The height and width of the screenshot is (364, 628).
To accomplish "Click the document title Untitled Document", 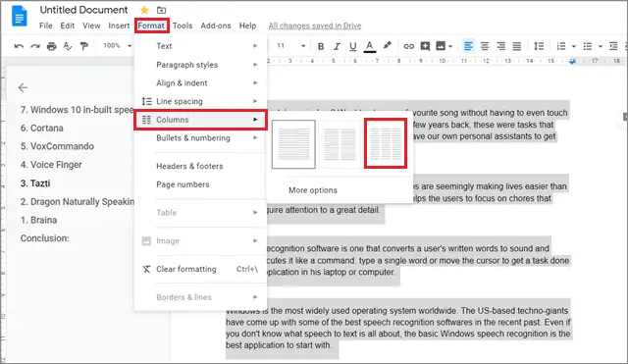I will coord(83,10).
